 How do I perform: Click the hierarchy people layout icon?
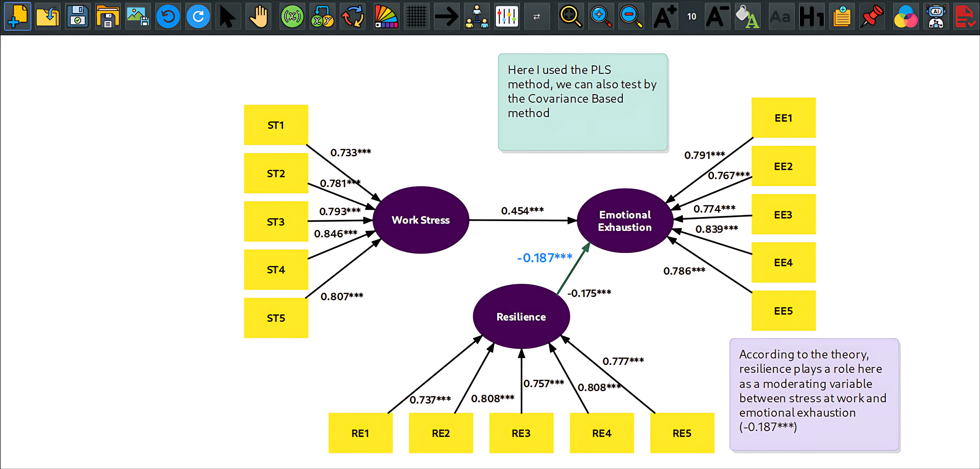tap(477, 16)
